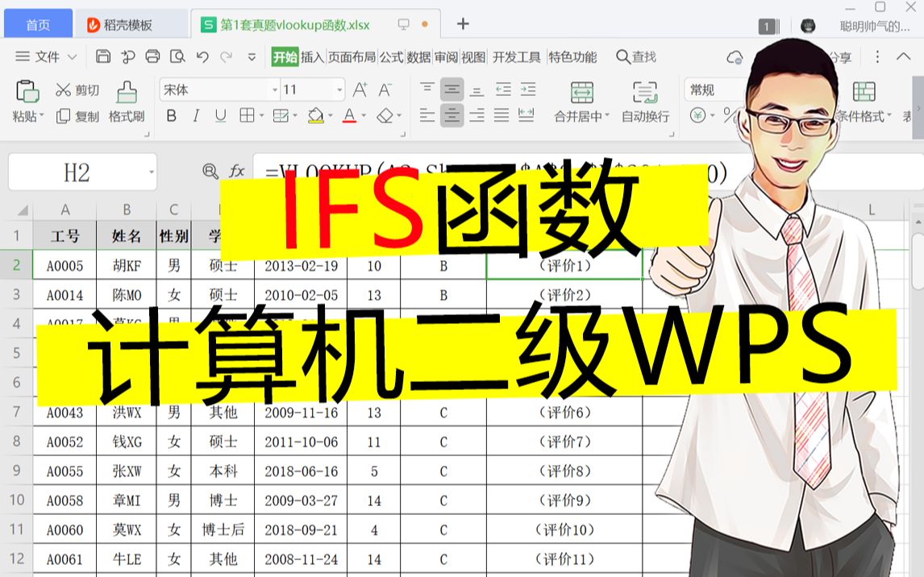The height and width of the screenshot is (577, 924).
Task: Click the 条件格式 conditional formatting button
Action: [x=864, y=102]
